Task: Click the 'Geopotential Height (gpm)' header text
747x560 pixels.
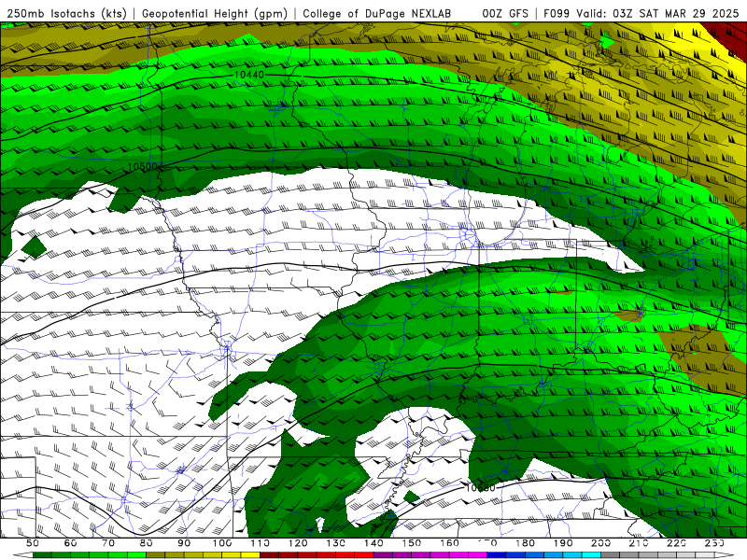Action: pyautogui.click(x=215, y=13)
